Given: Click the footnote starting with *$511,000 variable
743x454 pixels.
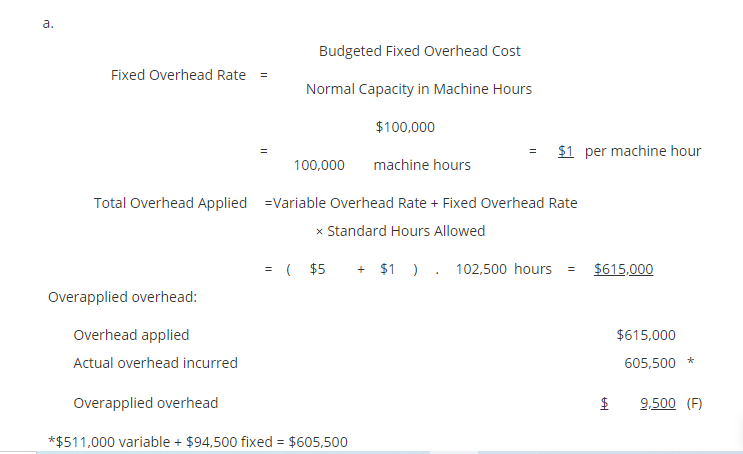Looking at the screenshot, I should (x=198, y=441).
